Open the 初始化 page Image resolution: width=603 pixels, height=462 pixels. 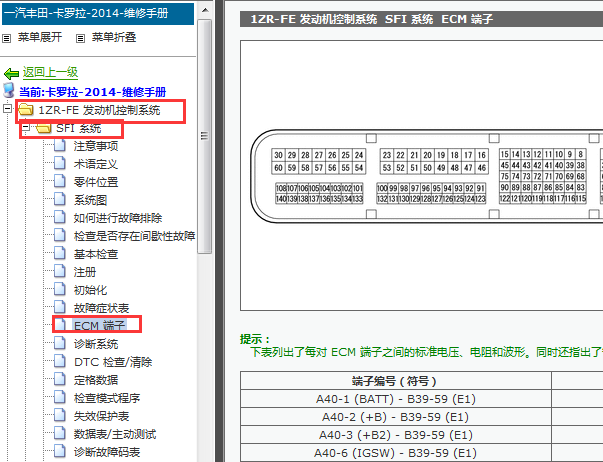[x=90, y=290]
